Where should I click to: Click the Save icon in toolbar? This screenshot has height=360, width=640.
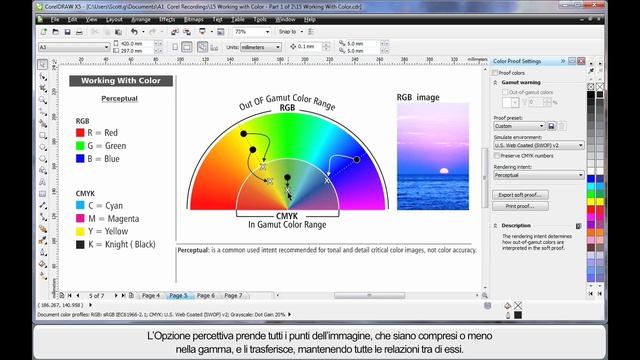[x=67, y=32]
